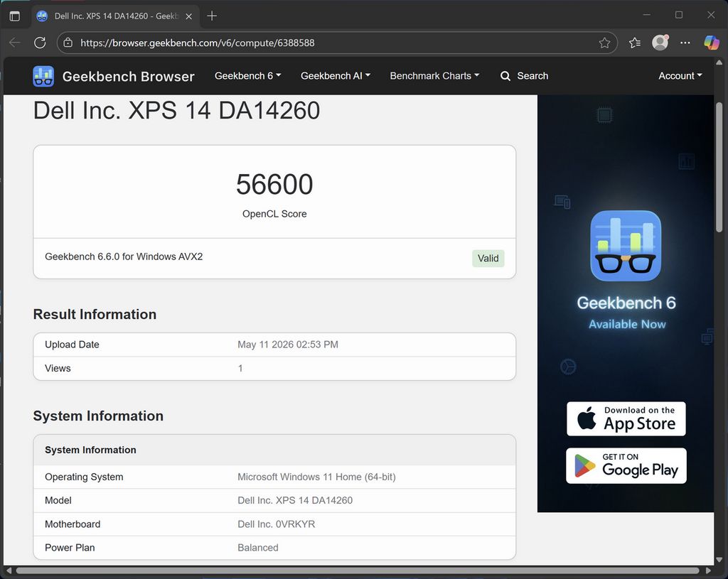728x579 pixels.
Task: Open the Account dropdown menu
Action: 680,76
